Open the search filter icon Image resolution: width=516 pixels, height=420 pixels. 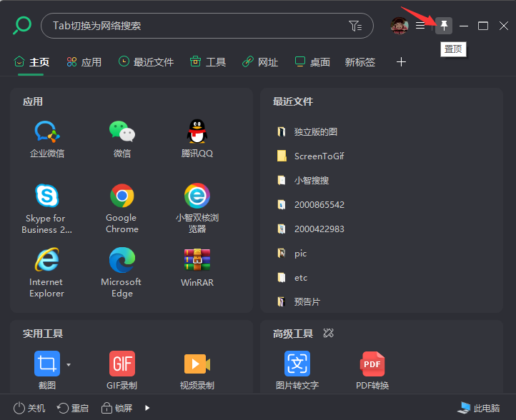coord(355,26)
